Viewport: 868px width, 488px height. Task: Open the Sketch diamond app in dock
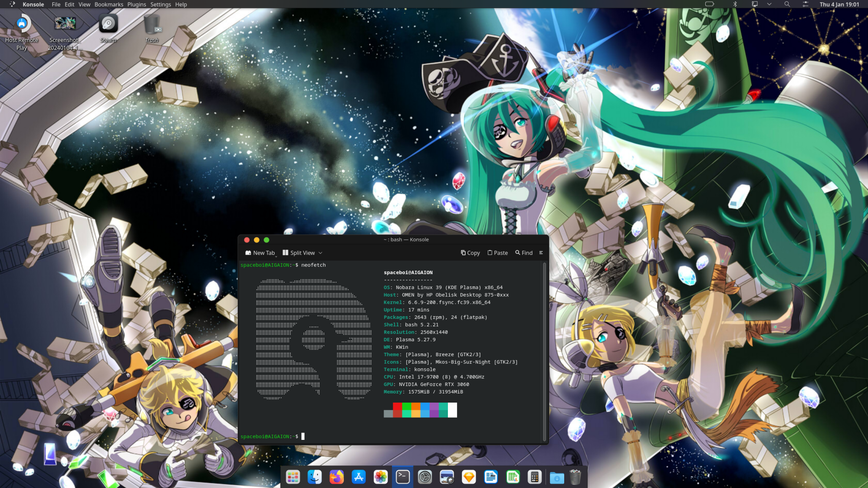pos(469,477)
